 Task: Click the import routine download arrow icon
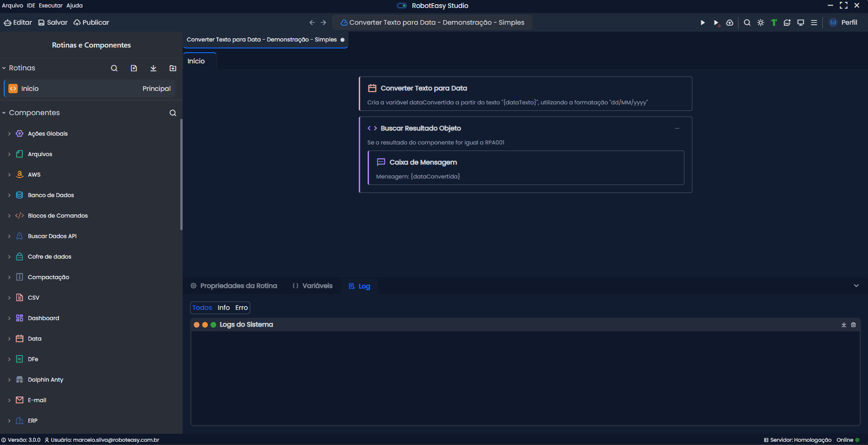[153, 68]
